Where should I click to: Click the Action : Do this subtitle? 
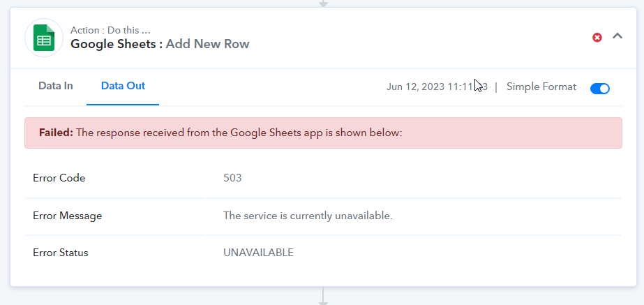coord(110,31)
